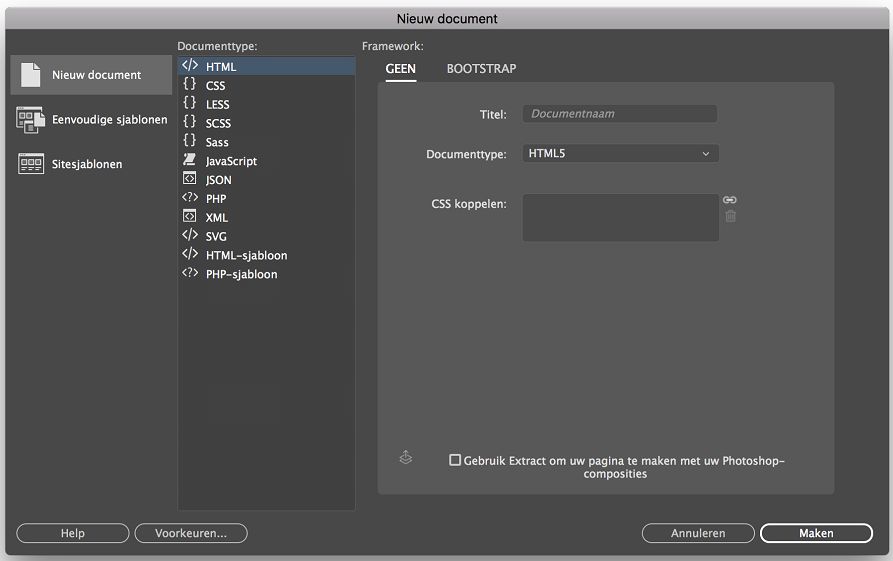This screenshot has width=893, height=561.
Task: Click the Annuleren button
Action: pos(698,533)
